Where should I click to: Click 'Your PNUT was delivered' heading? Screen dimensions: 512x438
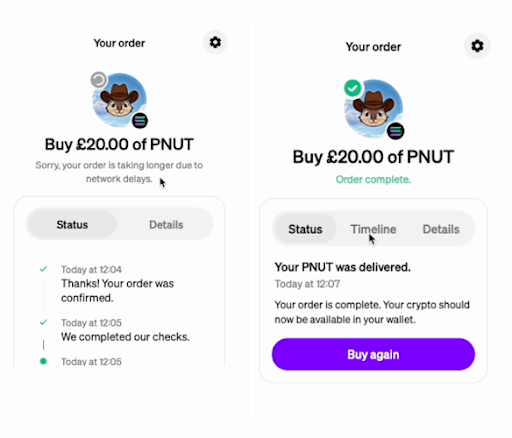342,267
